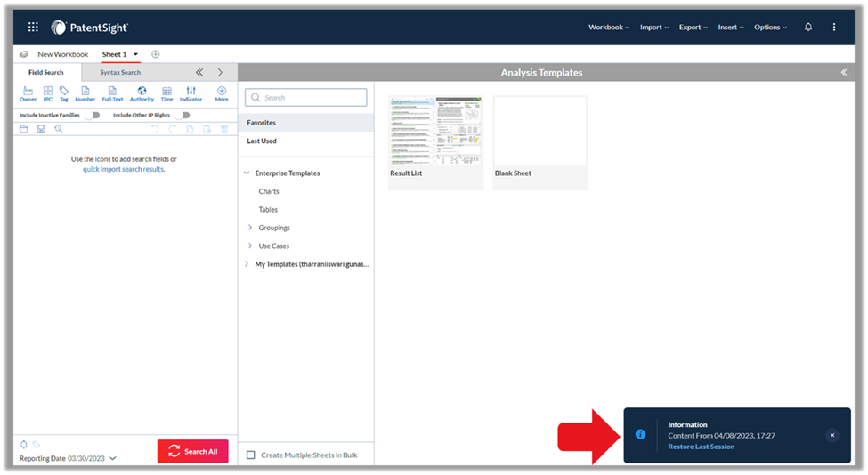Click the alert bell above Reporting Date
This screenshot has width=868, height=475.
24,444
